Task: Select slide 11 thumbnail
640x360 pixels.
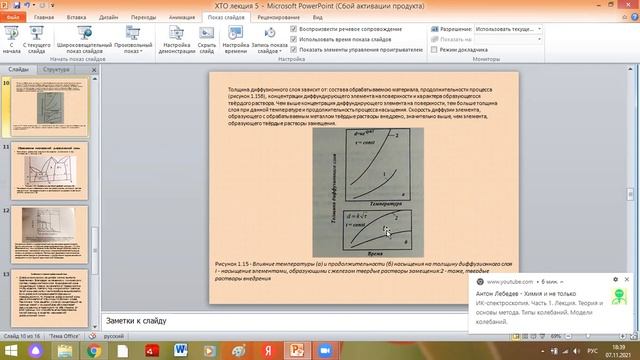Action: (x=50, y=171)
